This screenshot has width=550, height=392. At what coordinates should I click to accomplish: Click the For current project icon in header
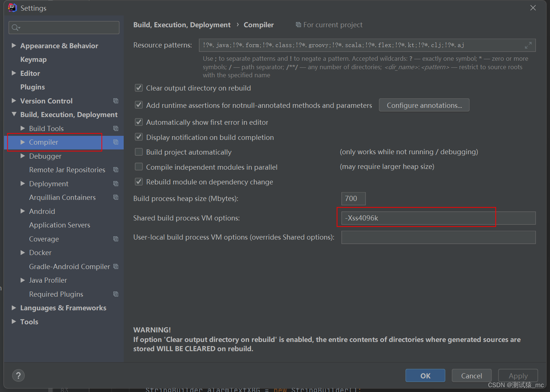[x=298, y=25]
